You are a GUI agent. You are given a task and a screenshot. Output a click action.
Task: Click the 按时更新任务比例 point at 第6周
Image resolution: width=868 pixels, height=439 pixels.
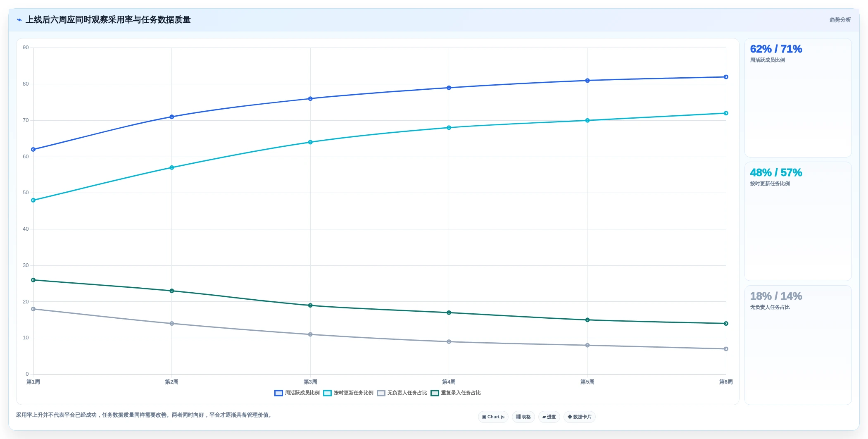[726, 113]
